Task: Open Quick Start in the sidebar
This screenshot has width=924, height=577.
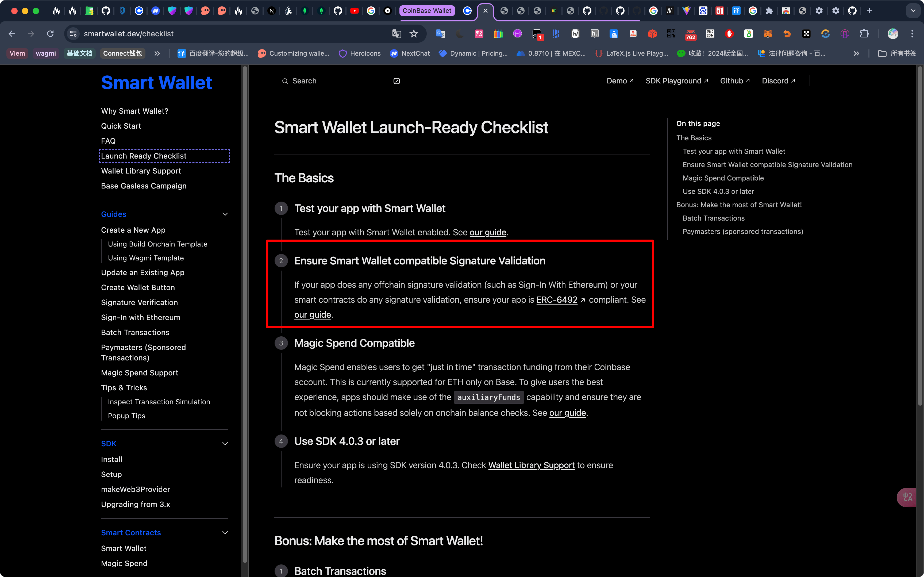Action: [x=121, y=126]
